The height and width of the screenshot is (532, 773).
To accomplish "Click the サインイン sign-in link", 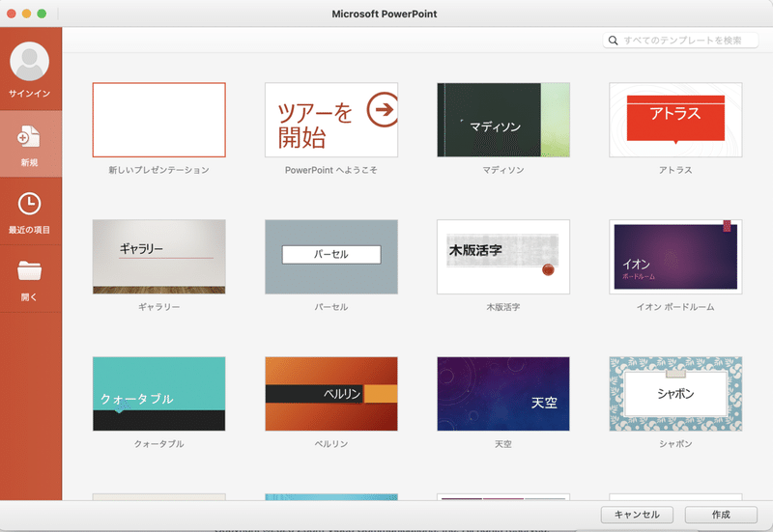I will pos(30,93).
